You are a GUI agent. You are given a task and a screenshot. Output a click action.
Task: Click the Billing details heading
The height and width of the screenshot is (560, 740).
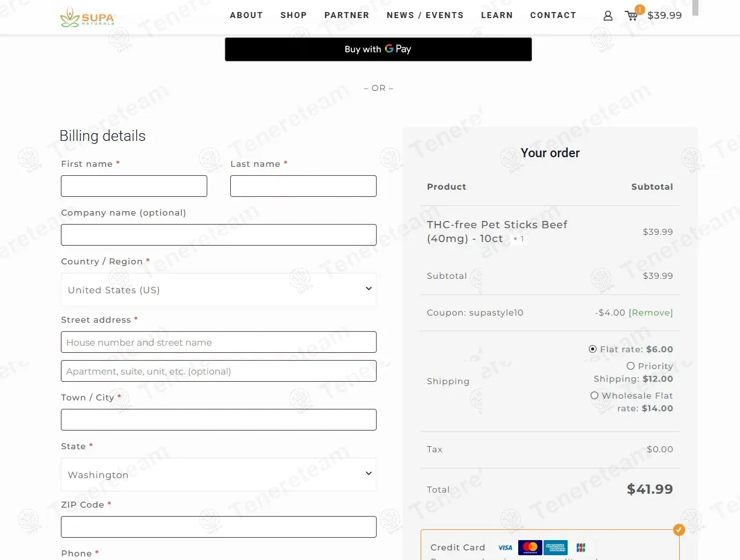tap(102, 136)
